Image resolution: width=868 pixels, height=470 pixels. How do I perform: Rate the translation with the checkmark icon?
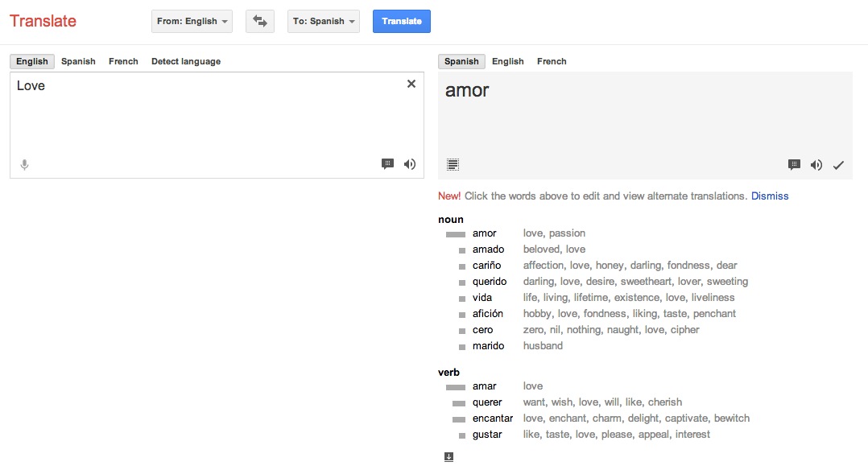pyautogui.click(x=838, y=164)
